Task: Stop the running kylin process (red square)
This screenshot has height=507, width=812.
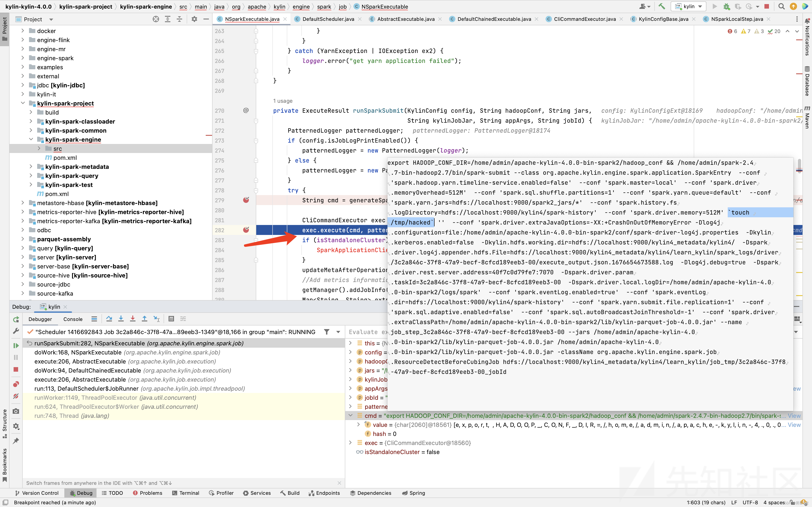Action: 767,6
